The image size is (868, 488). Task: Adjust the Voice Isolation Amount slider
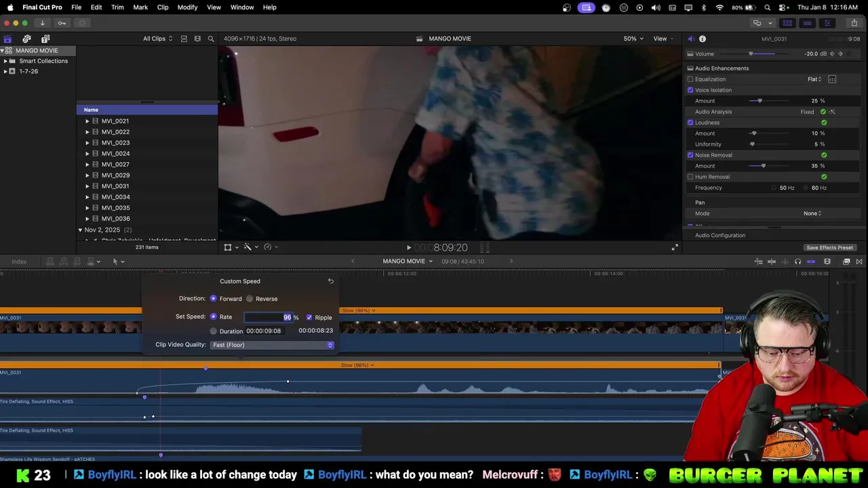tap(770, 101)
